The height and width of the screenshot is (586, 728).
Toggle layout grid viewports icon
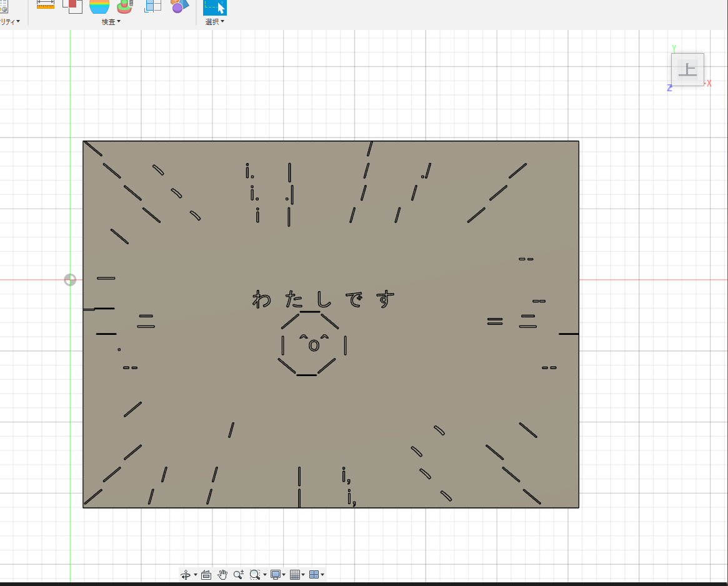(315, 574)
